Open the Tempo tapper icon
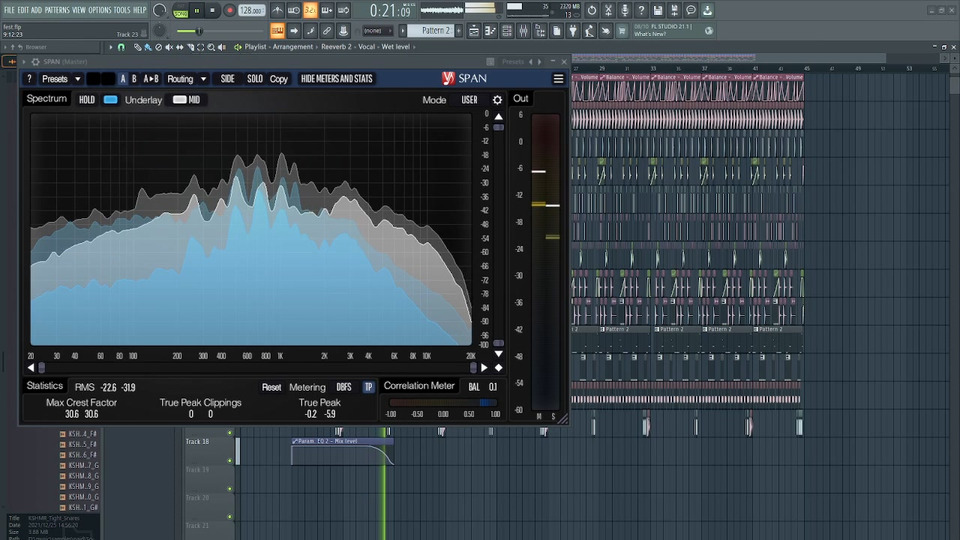Viewport: 960px width, 540px height. pos(590,31)
